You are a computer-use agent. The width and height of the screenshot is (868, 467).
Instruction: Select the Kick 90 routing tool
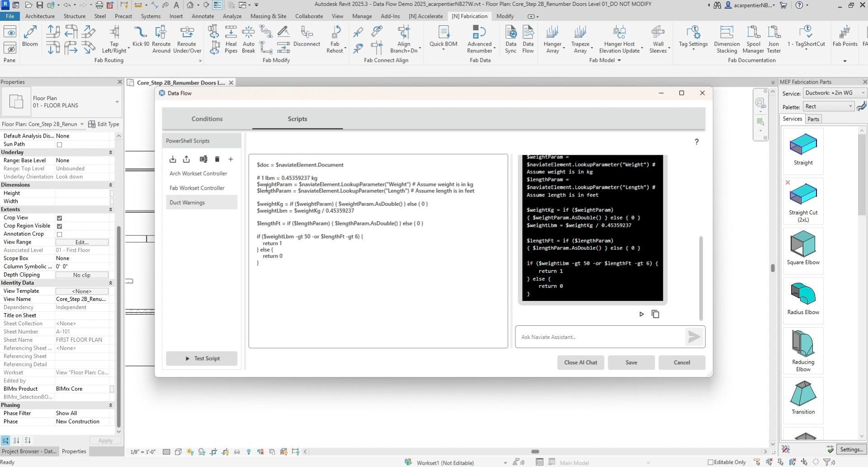(141, 36)
